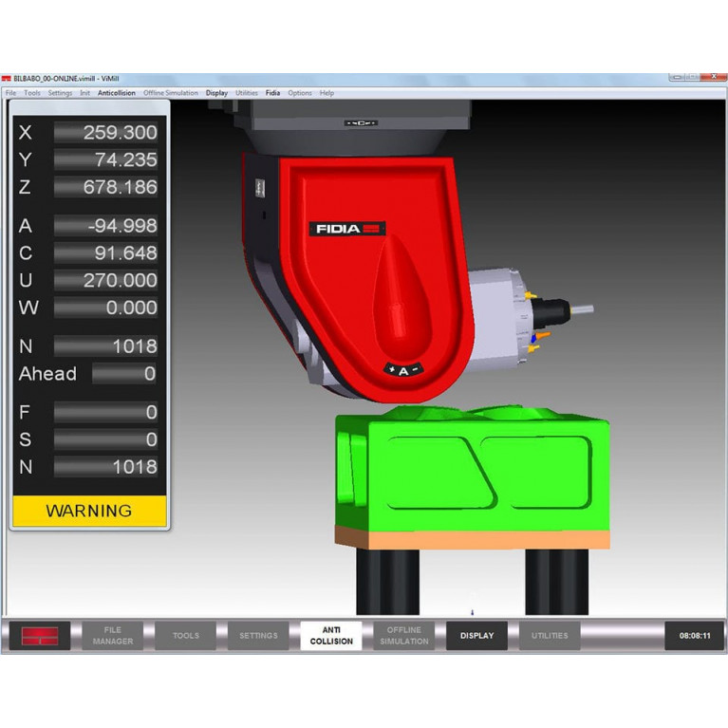Open the Options menu
This screenshot has width=728, height=728.
[x=300, y=93]
